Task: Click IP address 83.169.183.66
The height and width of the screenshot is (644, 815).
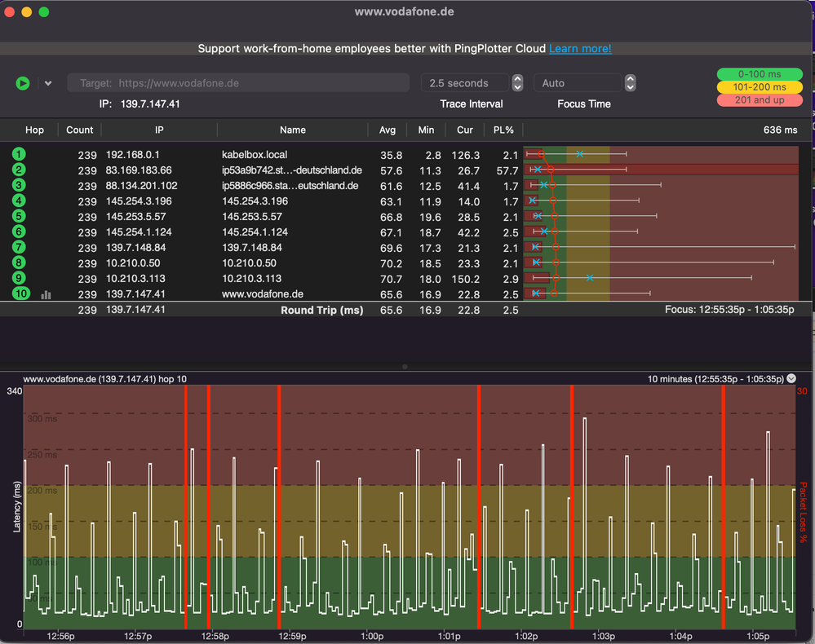Action: (x=139, y=170)
